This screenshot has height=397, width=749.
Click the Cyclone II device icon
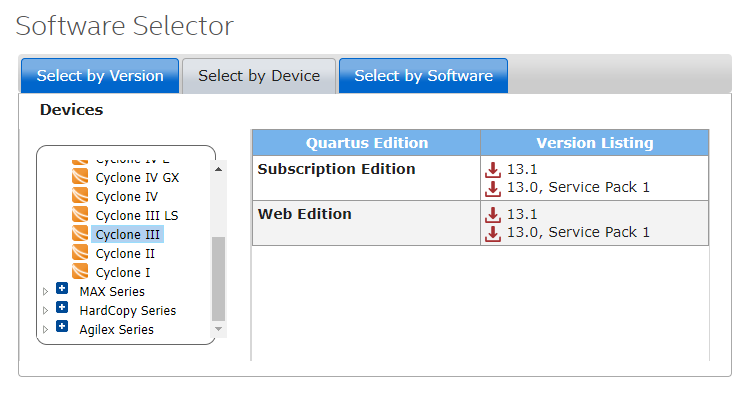pos(80,253)
